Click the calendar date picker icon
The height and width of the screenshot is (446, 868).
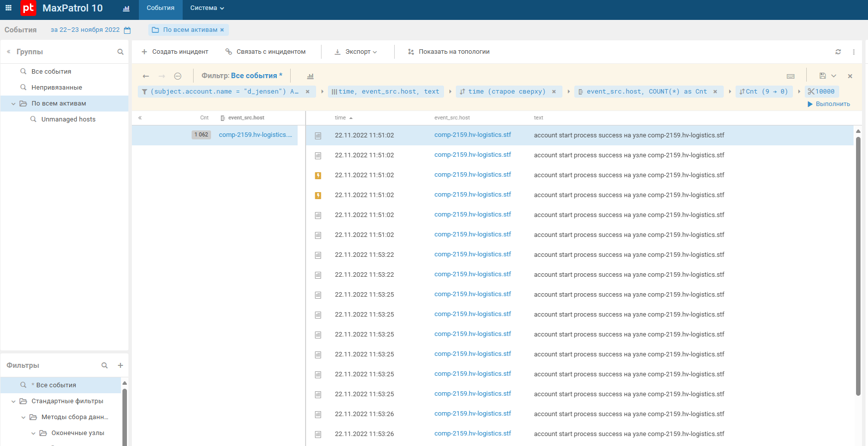click(127, 30)
